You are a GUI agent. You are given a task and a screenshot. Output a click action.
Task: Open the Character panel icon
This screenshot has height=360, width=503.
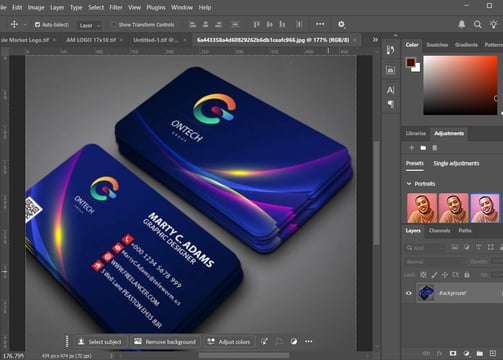tap(390, 90)
